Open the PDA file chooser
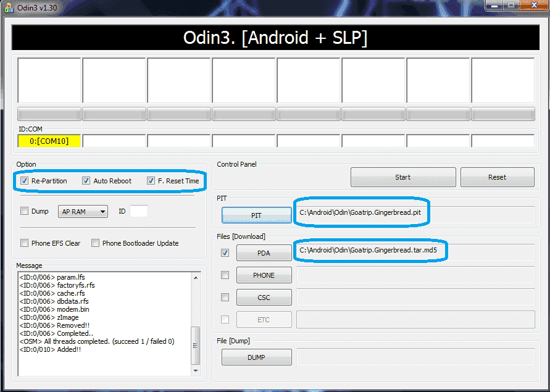 point(264,252)
